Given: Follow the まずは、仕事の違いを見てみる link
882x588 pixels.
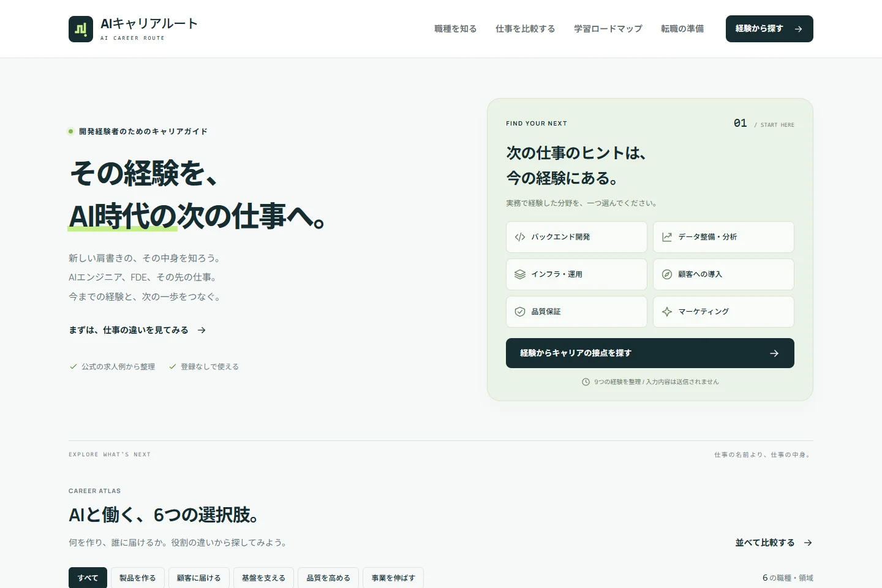Looking at the screenshot, I should click(x=137, y=330).
